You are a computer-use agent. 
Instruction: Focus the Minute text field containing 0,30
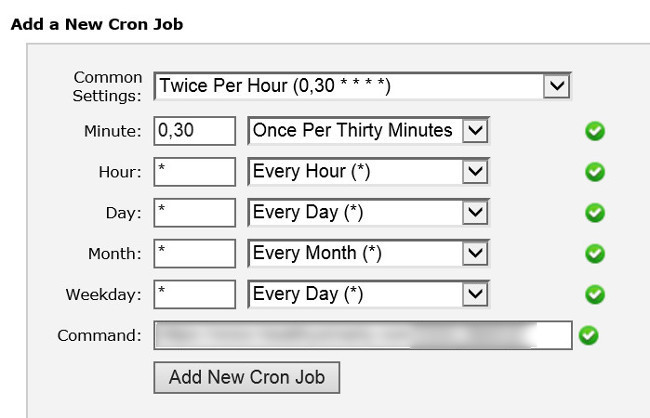[x=195, y=131]
